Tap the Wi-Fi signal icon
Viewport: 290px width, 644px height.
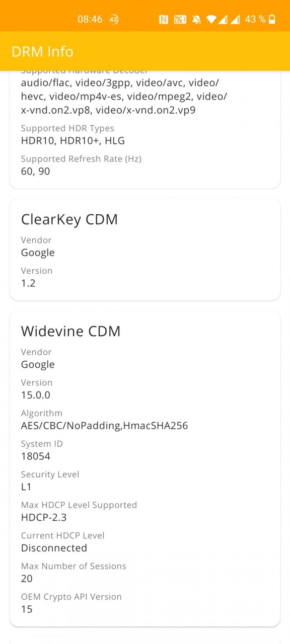(211, 20)
